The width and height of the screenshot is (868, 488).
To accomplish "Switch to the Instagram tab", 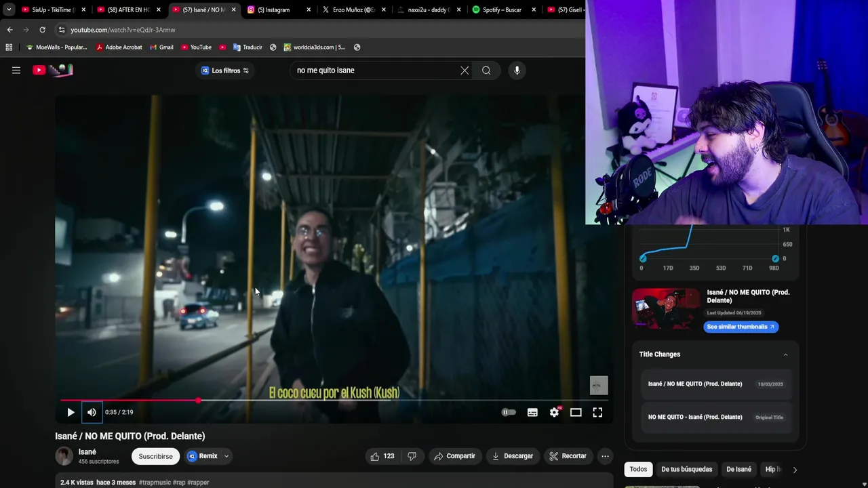I will (279, 9).
